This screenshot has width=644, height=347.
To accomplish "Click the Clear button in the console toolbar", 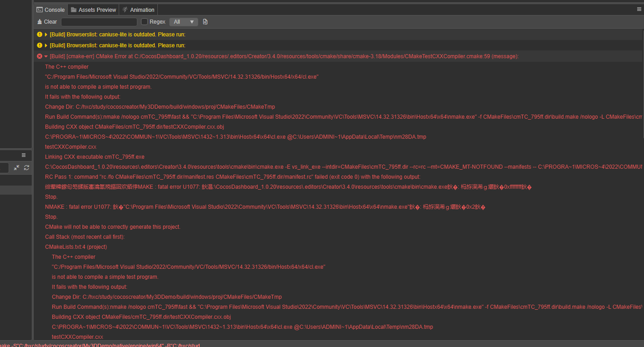I will (47, 22).
